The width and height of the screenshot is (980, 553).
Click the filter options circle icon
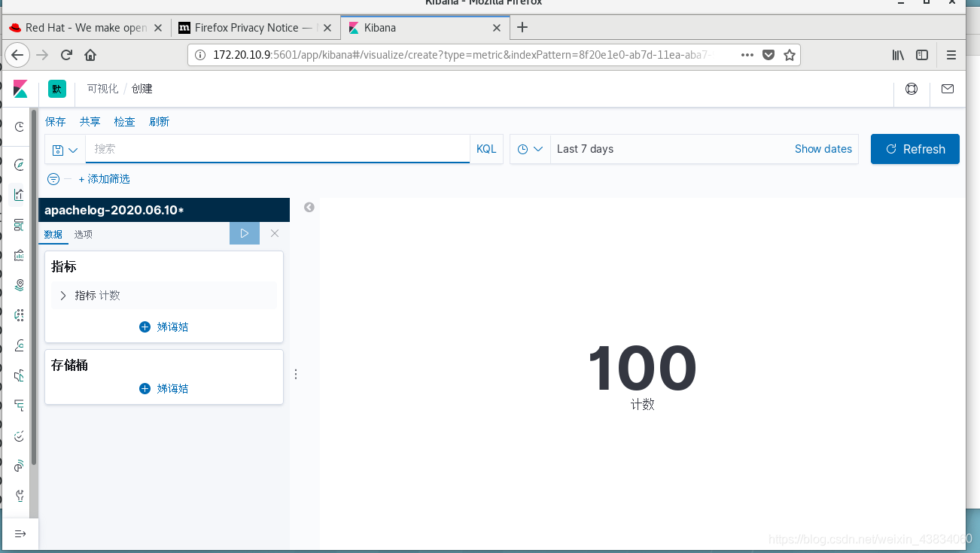point(53,179)
